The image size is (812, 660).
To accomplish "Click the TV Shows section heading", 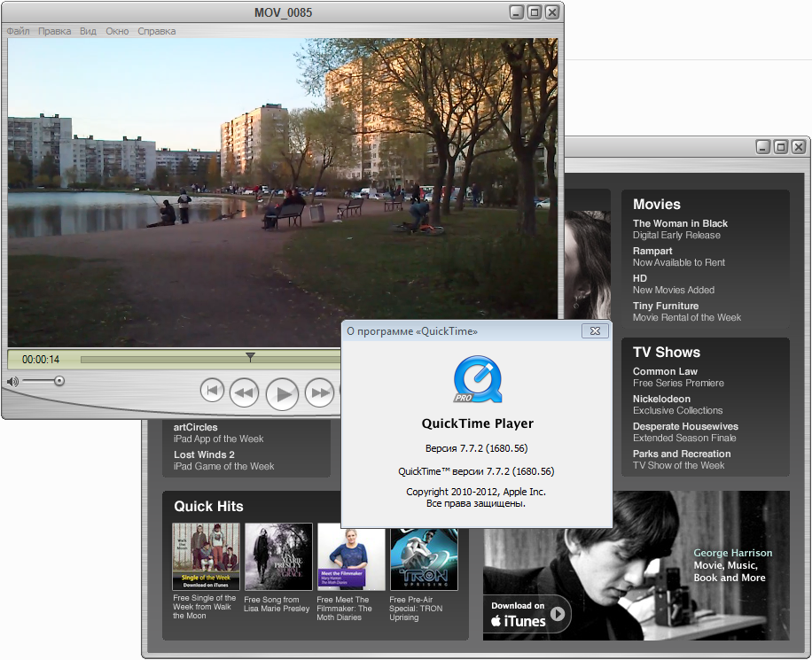I will pos(667,352).
